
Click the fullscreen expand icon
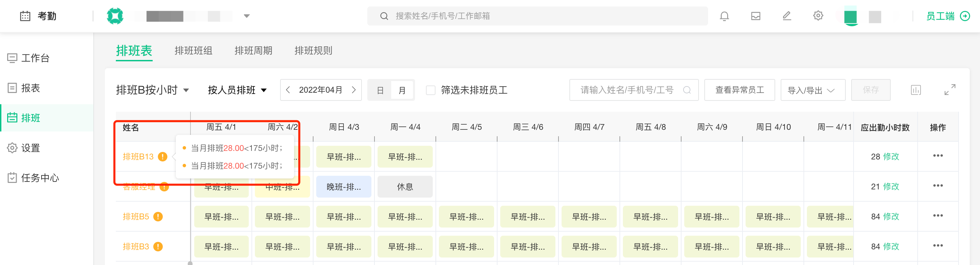click(x=950, y=90)
